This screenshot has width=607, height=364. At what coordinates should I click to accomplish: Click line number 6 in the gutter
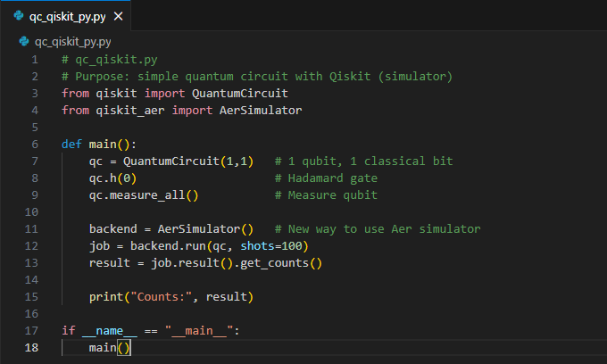click(35, 144)
